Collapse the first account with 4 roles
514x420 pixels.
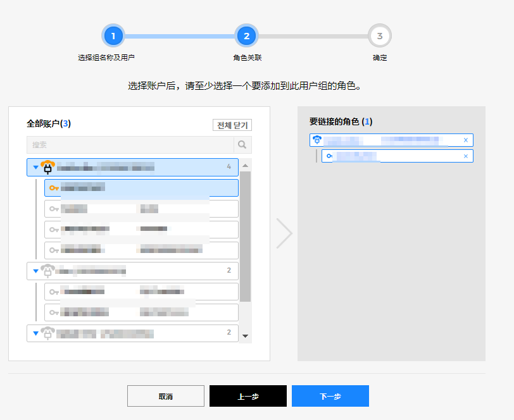(x=35, y=168)
